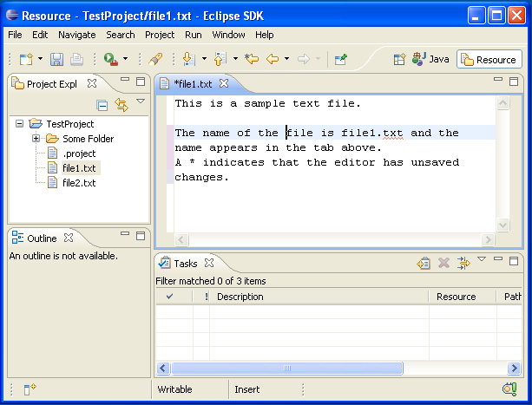Screen dimensions: 532x405
Task: Open the Previous Annotation dropdown arrow
Action: (x=235, y=59)
